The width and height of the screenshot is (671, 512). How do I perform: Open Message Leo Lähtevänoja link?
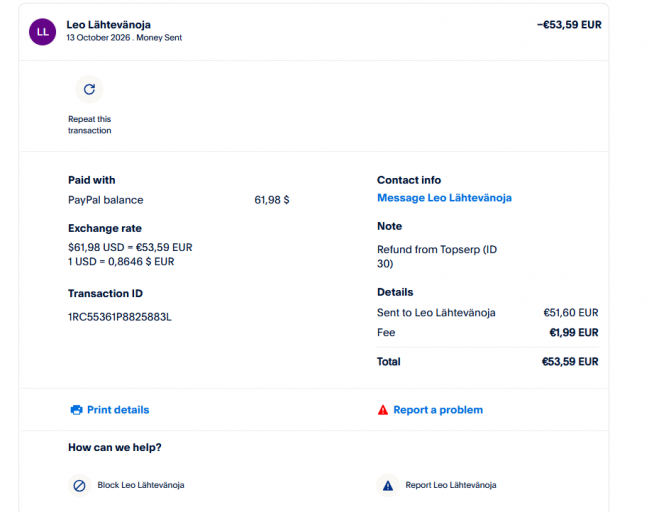coord(444,198)
